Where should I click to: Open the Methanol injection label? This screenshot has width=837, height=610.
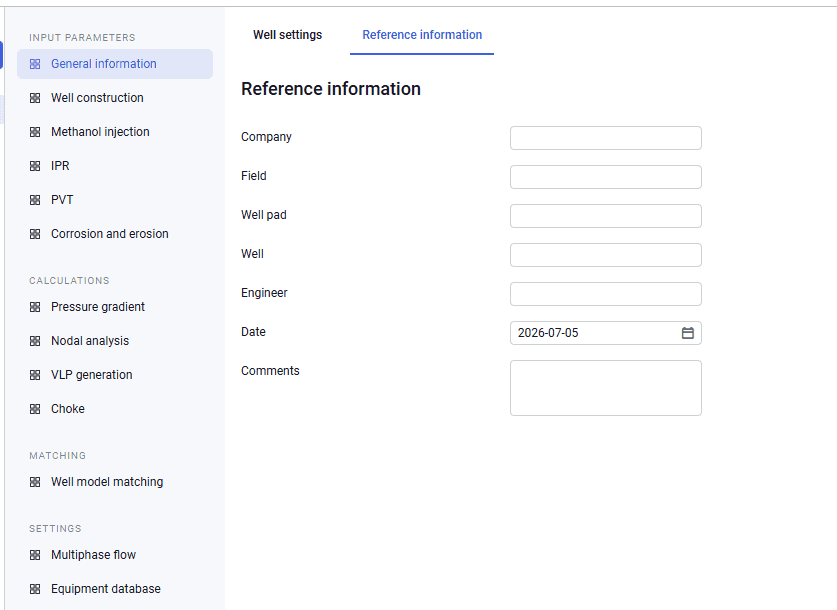(100, 132)
